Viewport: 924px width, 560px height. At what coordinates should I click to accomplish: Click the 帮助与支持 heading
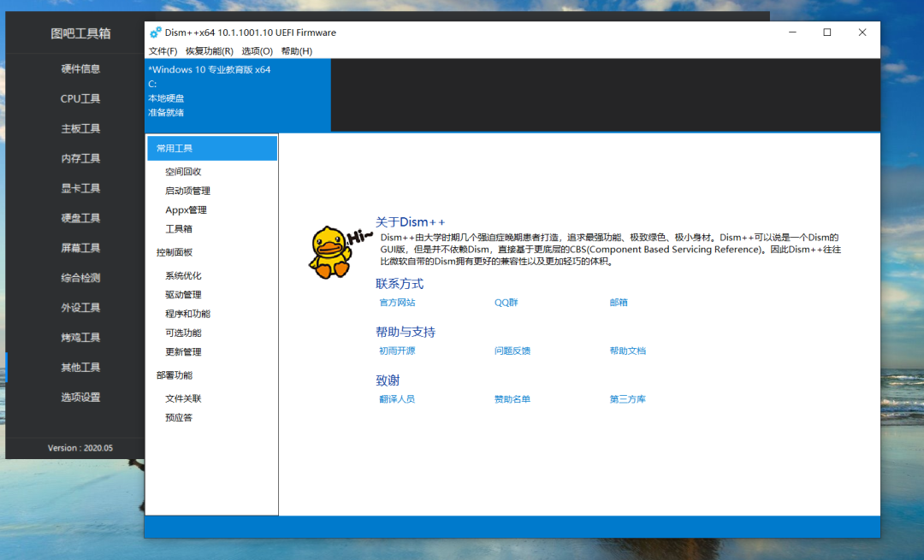pos(406,332)
